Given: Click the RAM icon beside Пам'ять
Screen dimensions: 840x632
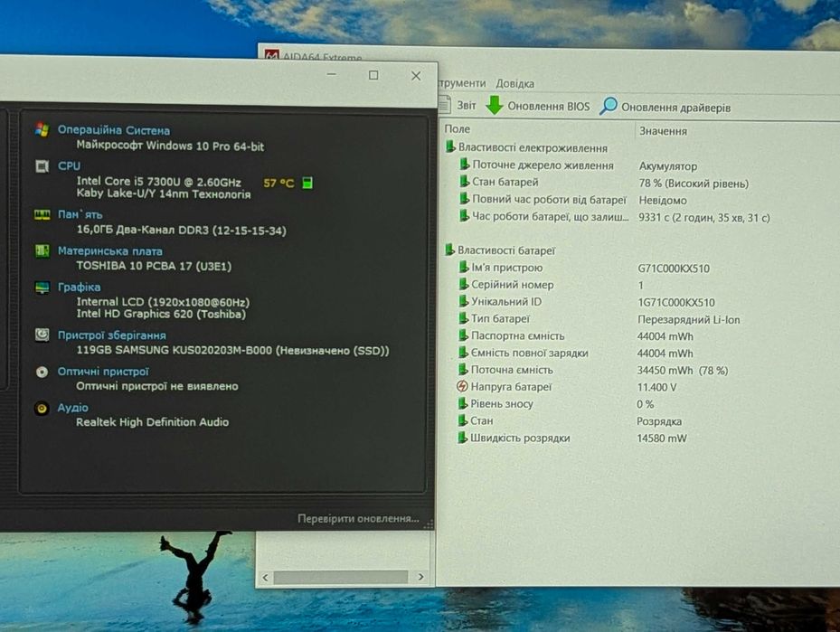Looking at the screenshot, I should (x=42, y=215).
